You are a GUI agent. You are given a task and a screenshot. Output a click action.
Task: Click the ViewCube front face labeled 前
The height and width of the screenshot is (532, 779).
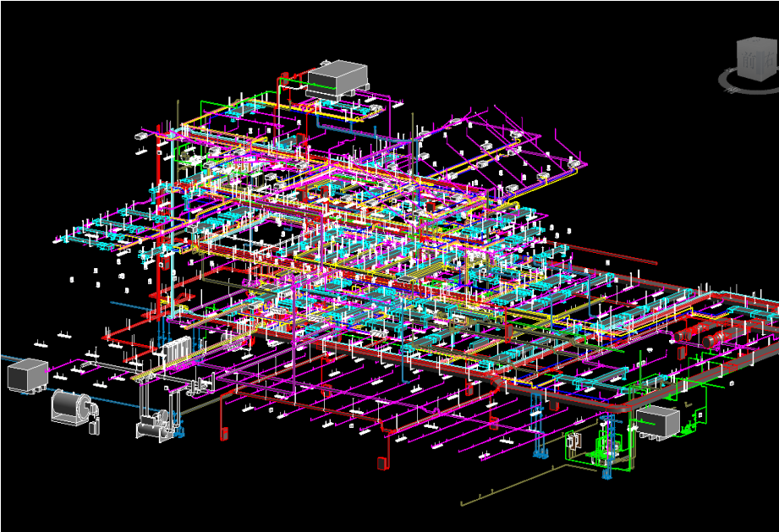pyautogui.click(x=749, y=61)
